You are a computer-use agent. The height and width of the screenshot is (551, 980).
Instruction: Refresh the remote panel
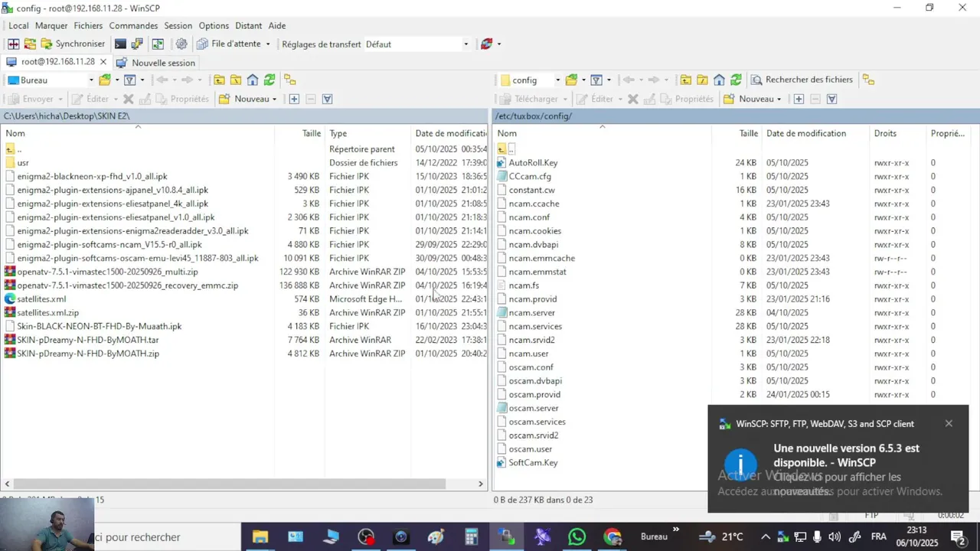tap(736, 80)
